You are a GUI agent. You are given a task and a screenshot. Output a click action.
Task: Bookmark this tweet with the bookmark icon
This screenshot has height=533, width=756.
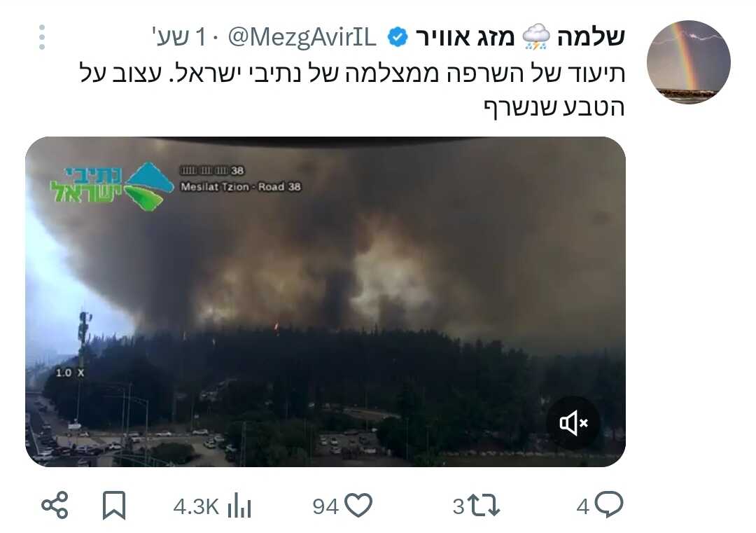pyautogui.click(x=114, y=506)
